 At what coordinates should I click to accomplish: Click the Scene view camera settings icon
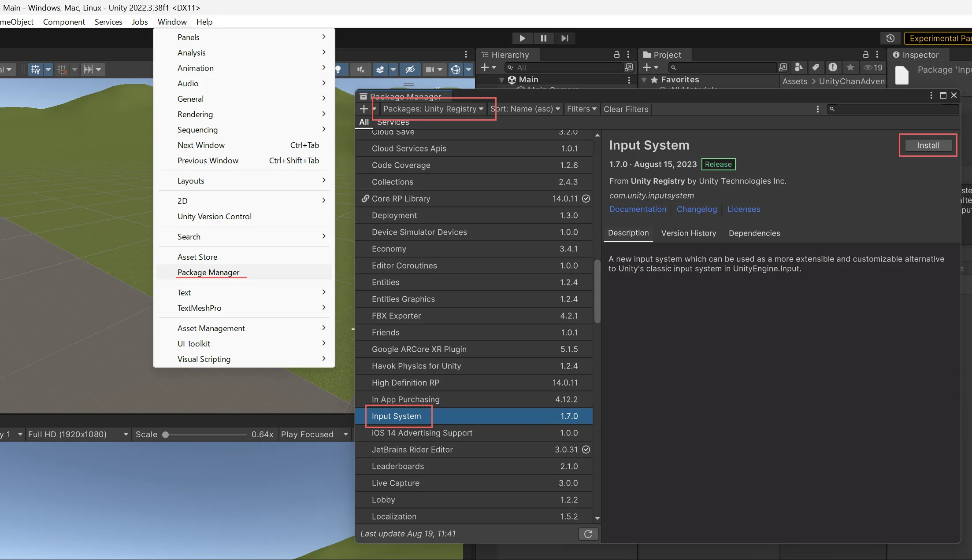[430, 69]
